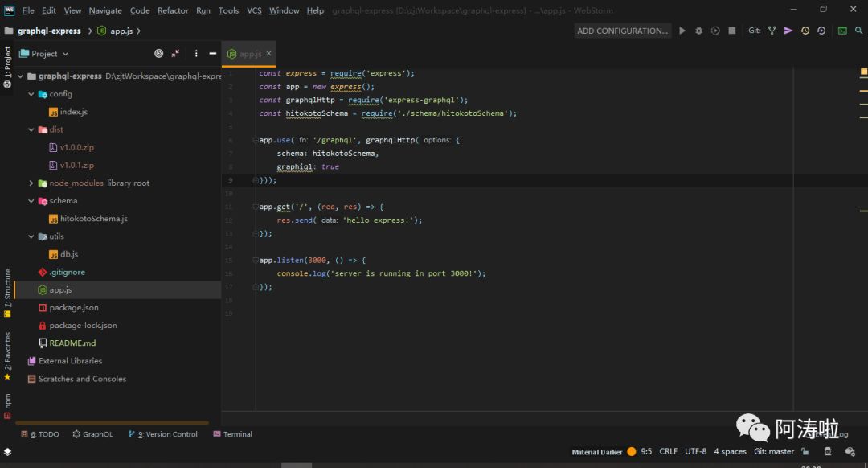Hide the Project panel with minus icon
The image size is (868, 468).
[212, 54]
